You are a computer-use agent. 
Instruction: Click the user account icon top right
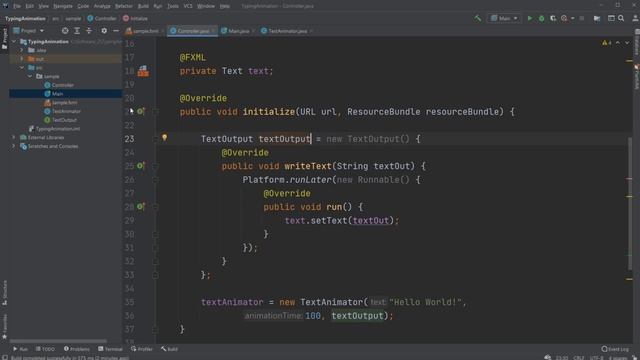click(635, 18)
